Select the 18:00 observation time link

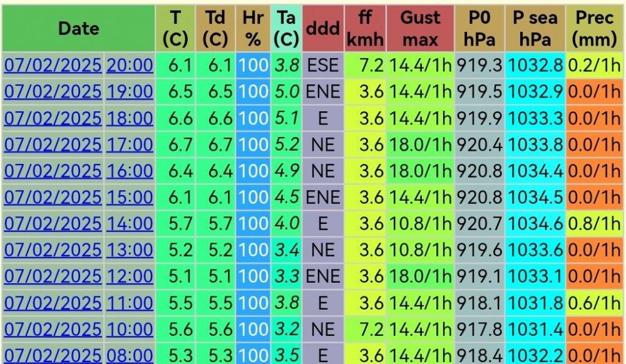(x=130, y=118)
